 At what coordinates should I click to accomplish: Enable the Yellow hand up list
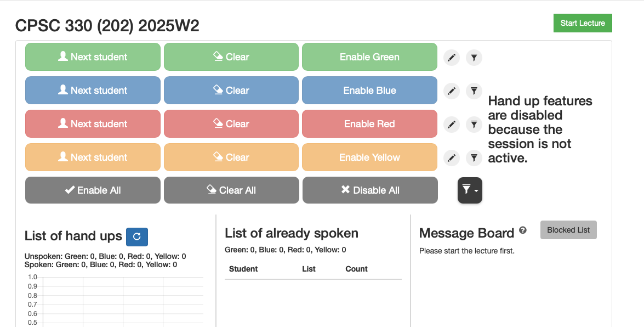click(x=369, y=157)
